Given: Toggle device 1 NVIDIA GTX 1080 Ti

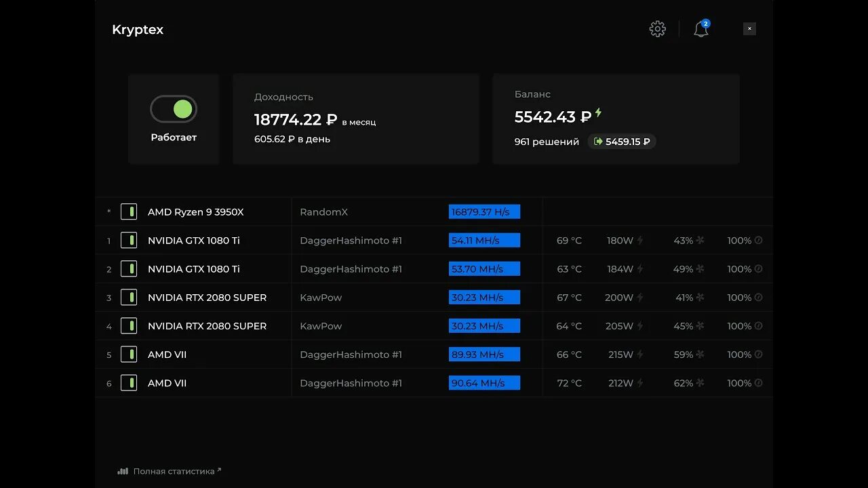Looking at the screenshot, I should (x=129, y=241).
